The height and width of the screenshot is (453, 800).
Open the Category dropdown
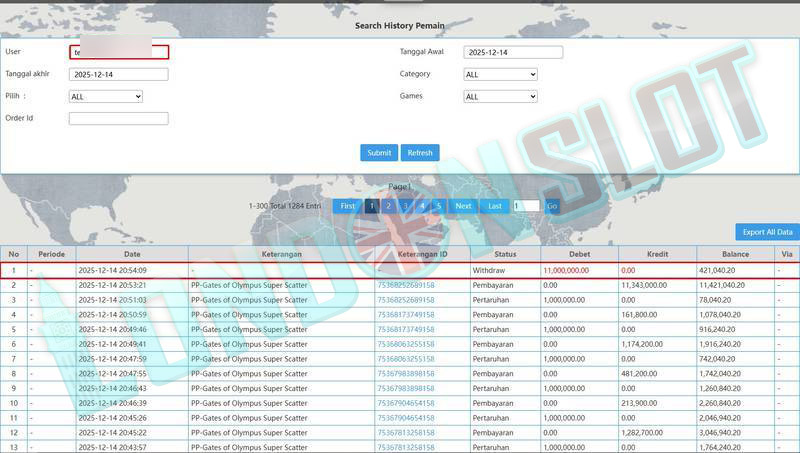pos(501,74)
